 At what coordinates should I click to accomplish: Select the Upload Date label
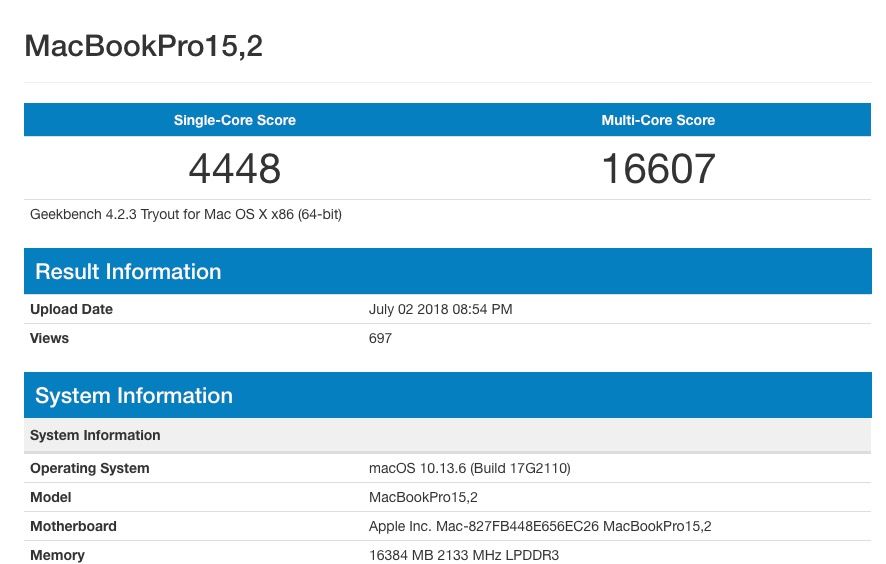pyautogui.click(x=71, y=309)
